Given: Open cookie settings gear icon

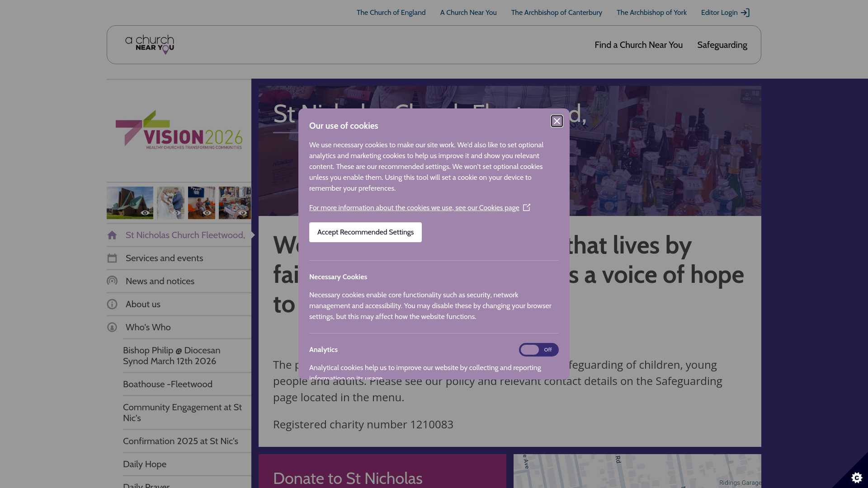Looking at the screenshot, I should (856, 477).
